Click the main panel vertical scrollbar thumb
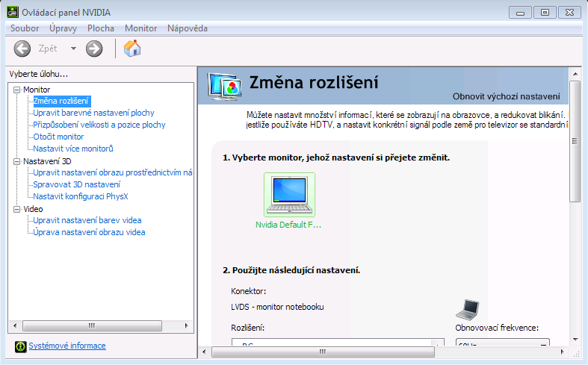Image resolution: width=588 pixels, height=365 pixels. pyautogui.click(x=575, y=142)
